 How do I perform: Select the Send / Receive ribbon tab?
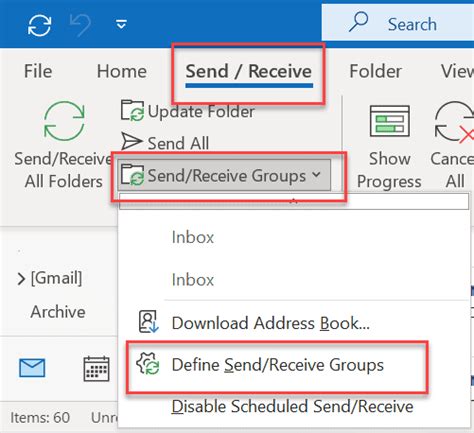(x=249, y=71)
